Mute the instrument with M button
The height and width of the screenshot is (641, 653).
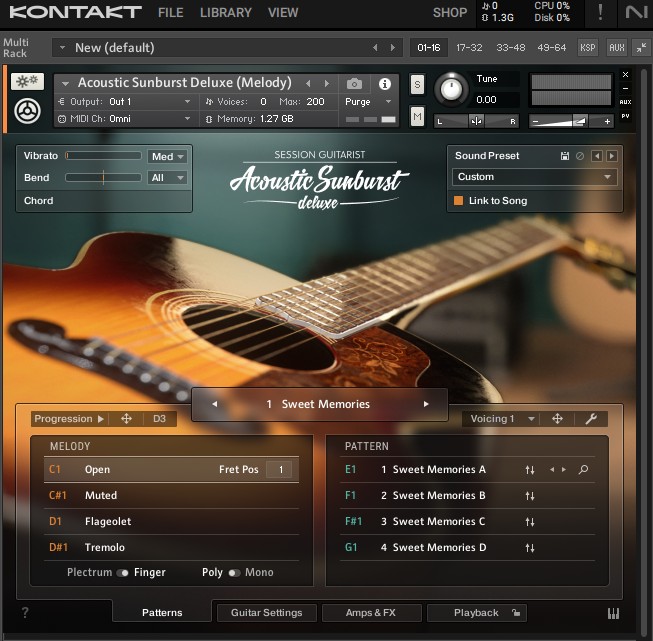click(417, 116)
